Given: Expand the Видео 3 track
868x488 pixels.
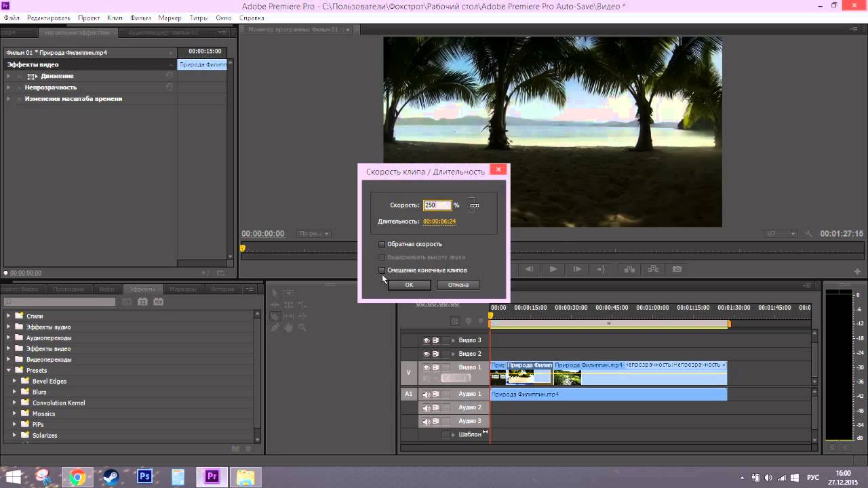Looking at the screenshot, I should 453,340.
